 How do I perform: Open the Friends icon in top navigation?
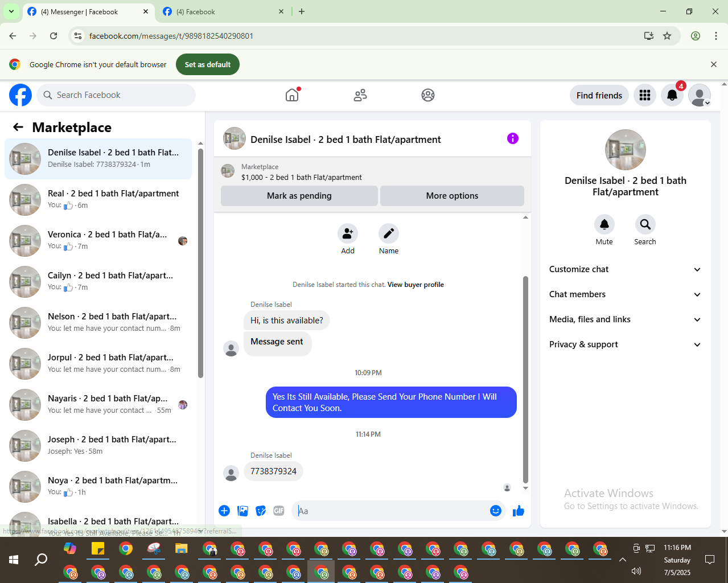point(360,95)
